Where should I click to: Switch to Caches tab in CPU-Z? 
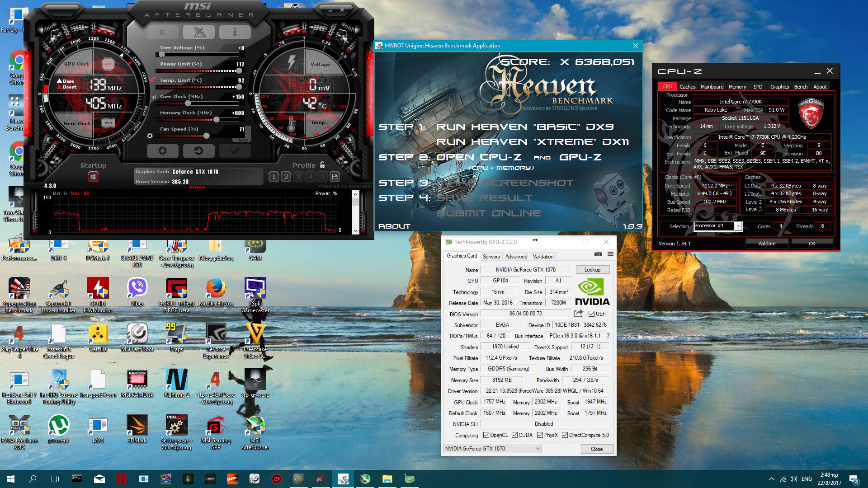(687, 87)
